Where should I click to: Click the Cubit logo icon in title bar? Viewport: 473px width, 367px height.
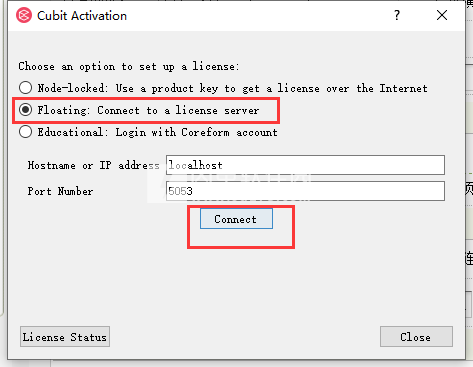(x=24, y=15)
